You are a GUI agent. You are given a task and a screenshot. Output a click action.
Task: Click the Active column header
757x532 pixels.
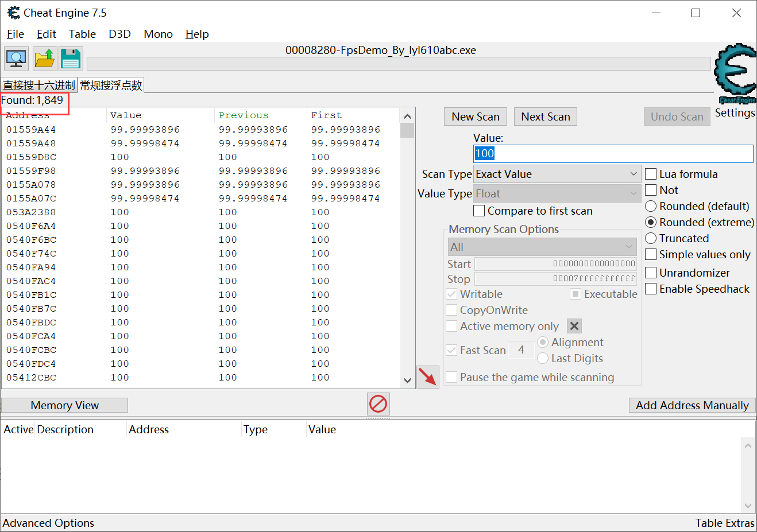coord(18,429)
